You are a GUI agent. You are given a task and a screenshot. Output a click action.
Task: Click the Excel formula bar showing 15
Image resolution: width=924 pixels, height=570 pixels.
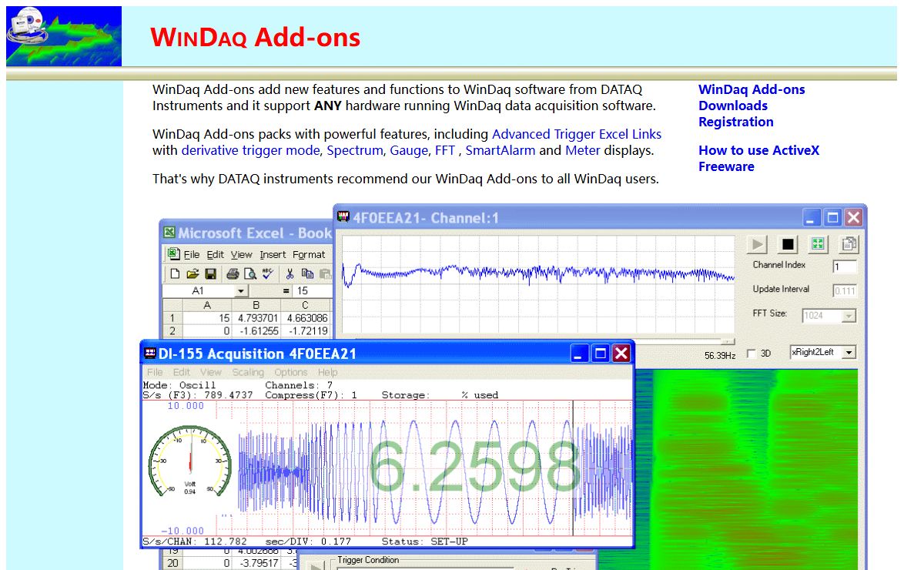[313, 291]
